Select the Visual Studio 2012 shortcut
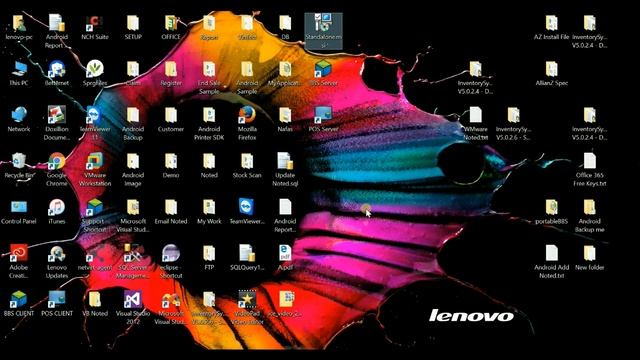This screenshot has height=360, width=640. coord(133,300)
